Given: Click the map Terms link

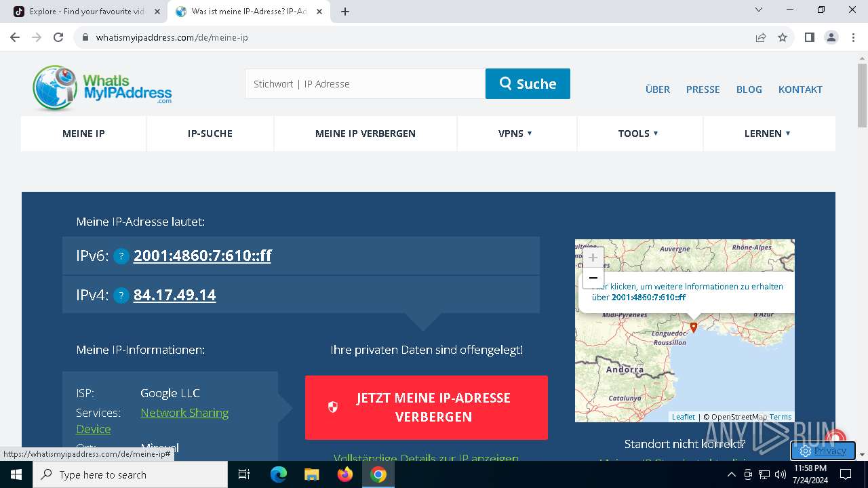Looking at the screenshot, I should pyautogui.click(x=781, y=417).
